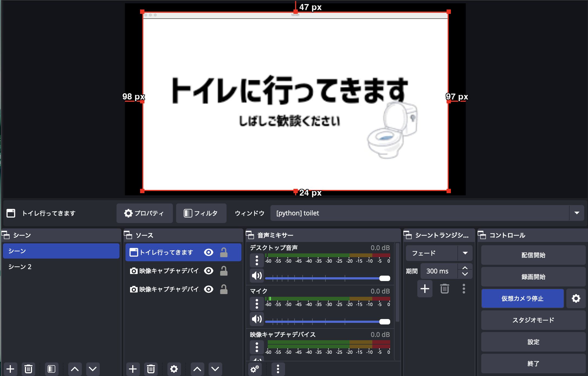
Task: Hide the トイレ行ってきます source
Action: click(x=208, y=252)
